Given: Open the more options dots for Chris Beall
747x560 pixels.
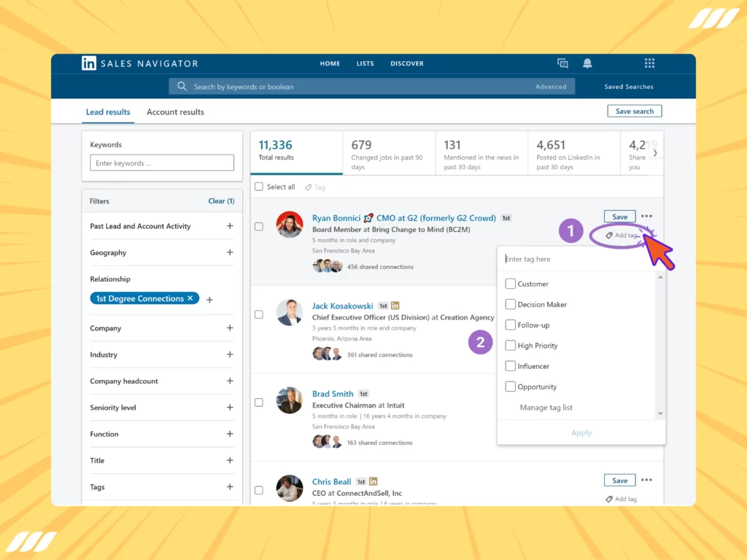Looking at the screenshot, I should click(x=646, y=480).
